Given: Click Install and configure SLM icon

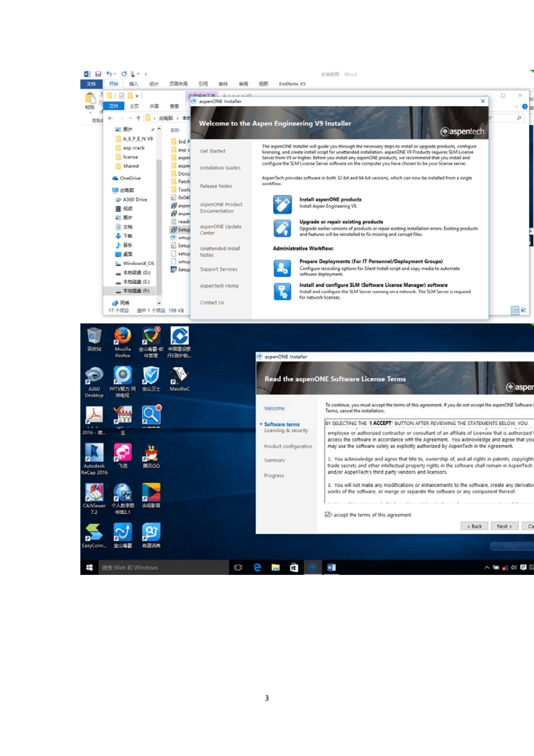Looking at the screenshot, I should [x=282, y=291].
